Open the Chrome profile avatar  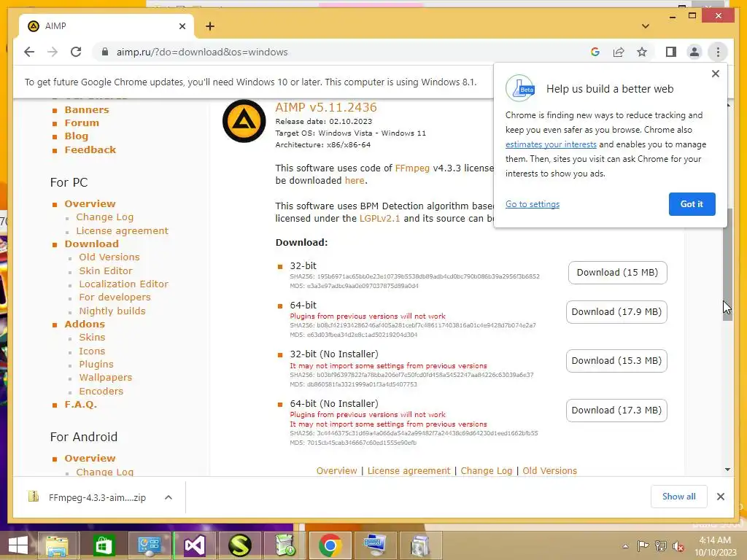[694, 52]
